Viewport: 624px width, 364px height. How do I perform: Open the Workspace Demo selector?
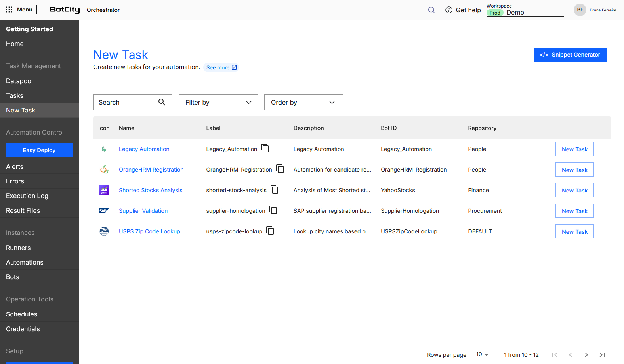point(525,12)
